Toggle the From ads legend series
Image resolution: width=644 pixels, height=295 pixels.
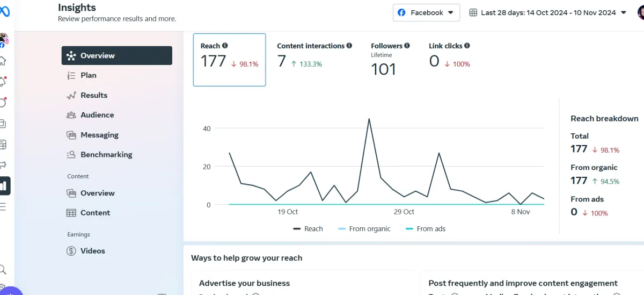tap(426, 229)
